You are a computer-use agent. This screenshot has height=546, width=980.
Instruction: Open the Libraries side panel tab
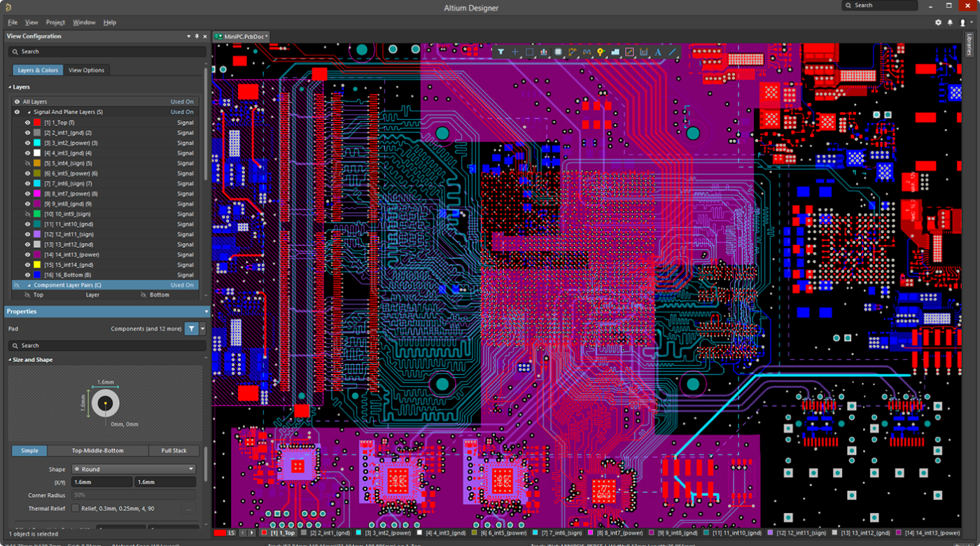click(x=969, y=45)
